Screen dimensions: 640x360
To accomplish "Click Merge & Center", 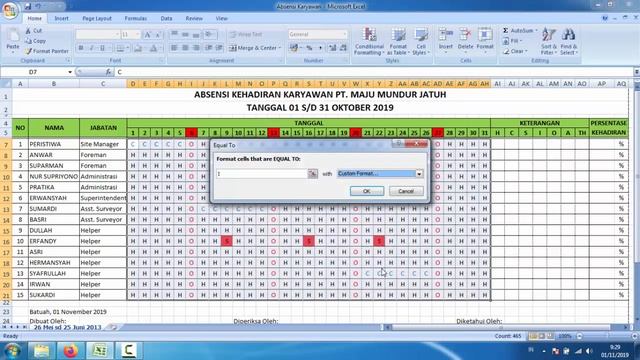I will (x=252, y=48).
